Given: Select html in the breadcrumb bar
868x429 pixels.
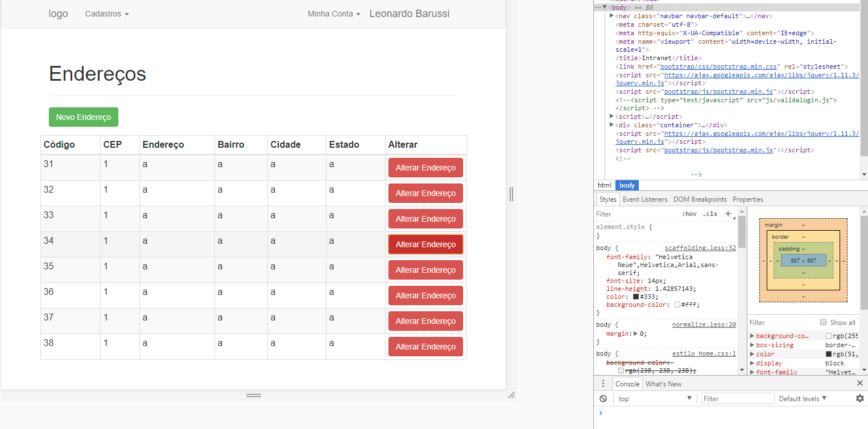Looking at the screenshot, I should point(605,185).
